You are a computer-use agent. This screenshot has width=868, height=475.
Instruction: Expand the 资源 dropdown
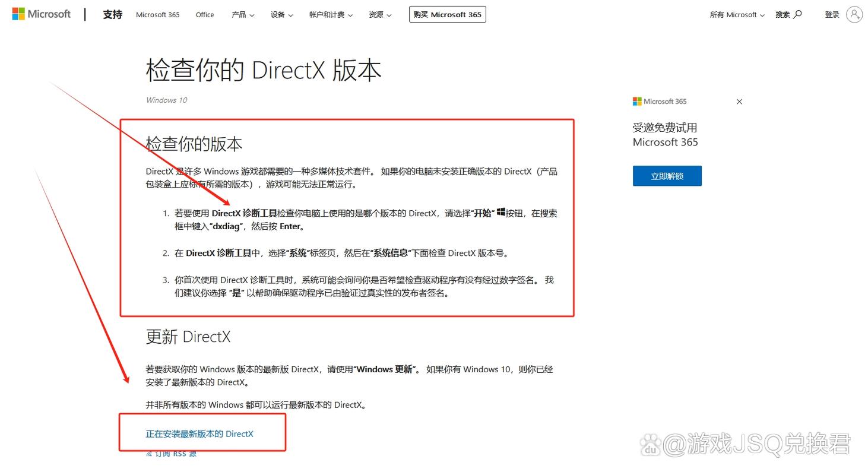tap(380, 15)
